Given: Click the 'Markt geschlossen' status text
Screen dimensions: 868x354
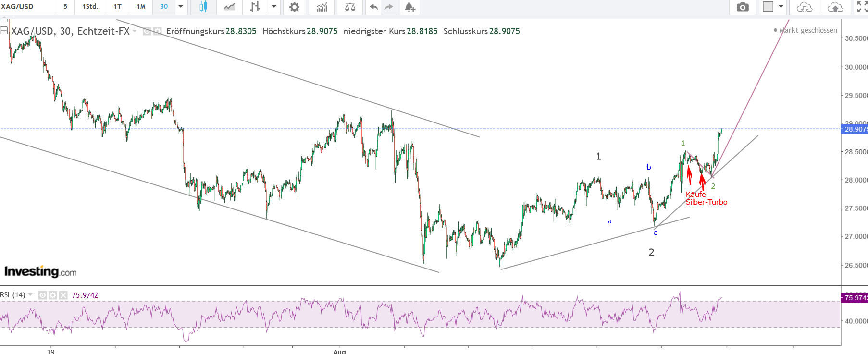Looking at the screenshot, I should point(808,30).
